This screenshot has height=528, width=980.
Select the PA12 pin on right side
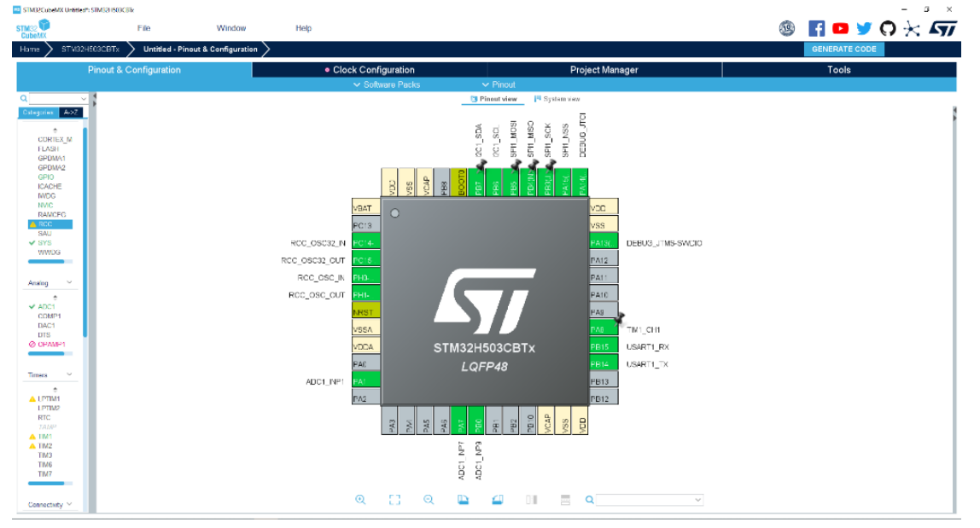click(604, 260)
